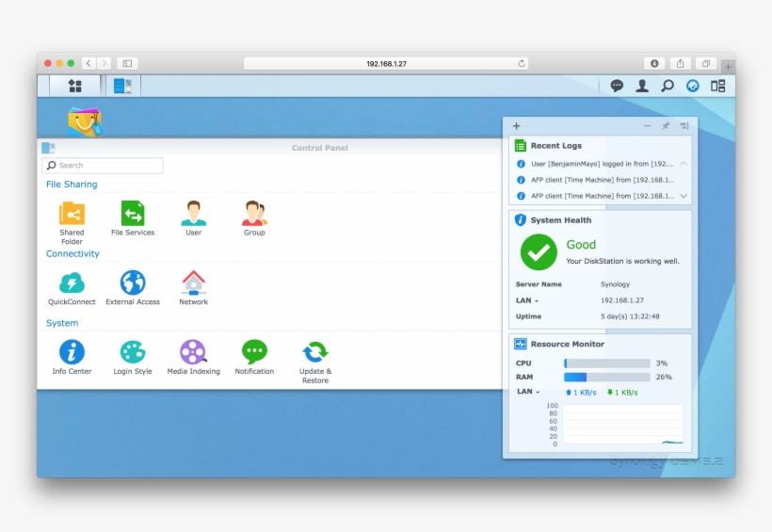The height and width of the screenshot is (532, 772).
Task: Open the User settings icon
Action: [x=194, y=218]
